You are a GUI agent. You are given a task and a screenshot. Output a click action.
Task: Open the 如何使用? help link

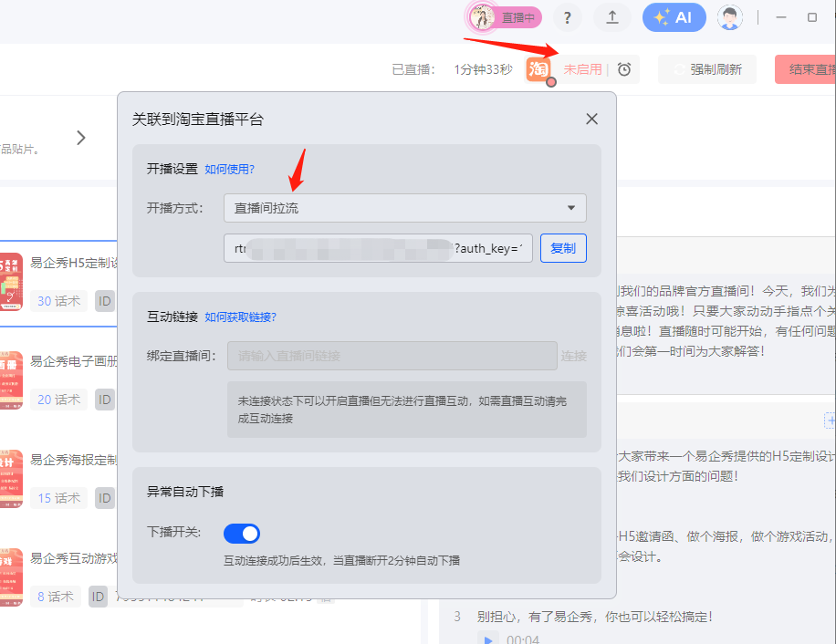tap(230, 170)
